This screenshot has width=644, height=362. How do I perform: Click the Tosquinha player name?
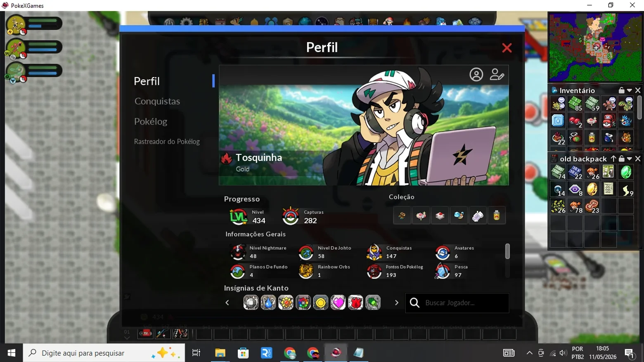pos(259,158)
